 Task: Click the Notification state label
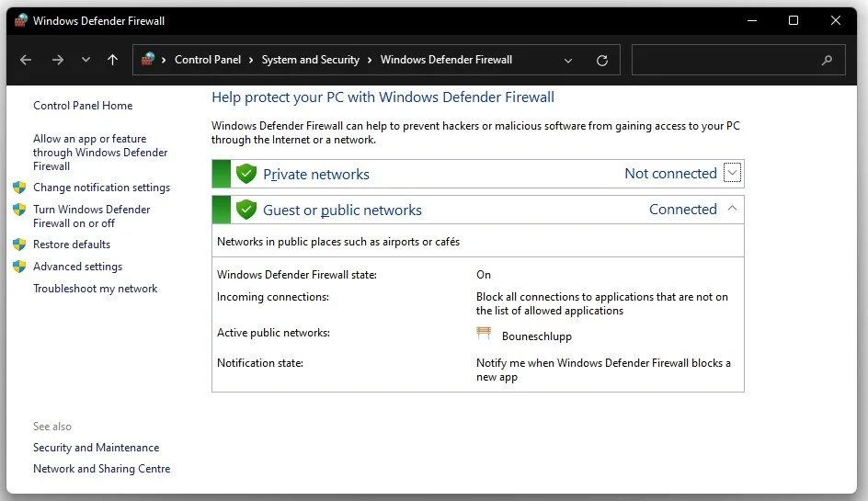click(x=260, y=363)
